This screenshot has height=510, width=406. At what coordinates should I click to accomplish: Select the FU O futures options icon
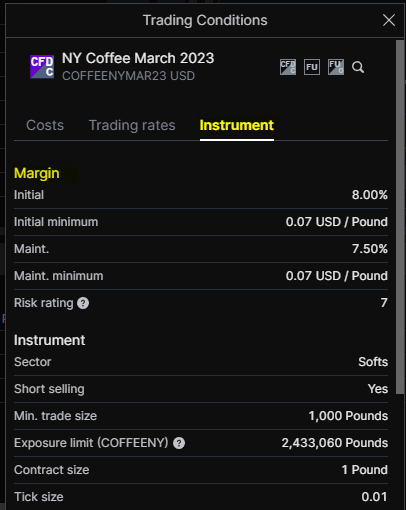(336, 67)
